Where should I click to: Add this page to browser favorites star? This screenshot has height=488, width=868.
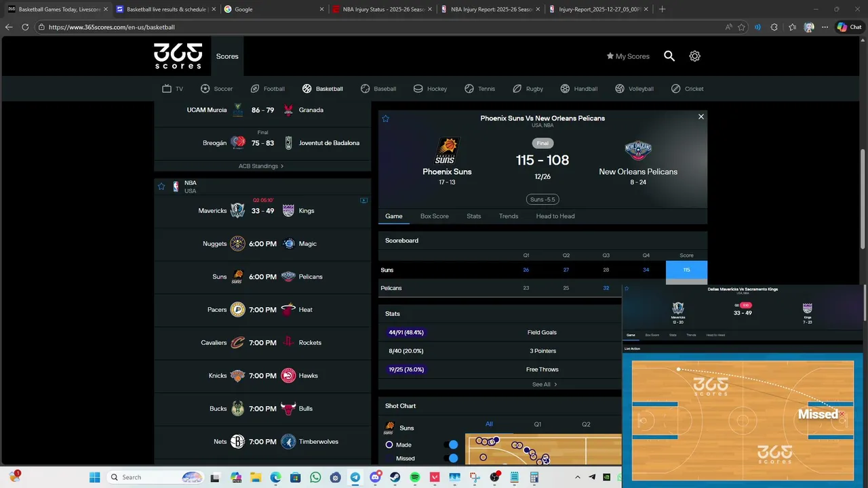pyautogui.click(x=742, y=27)
